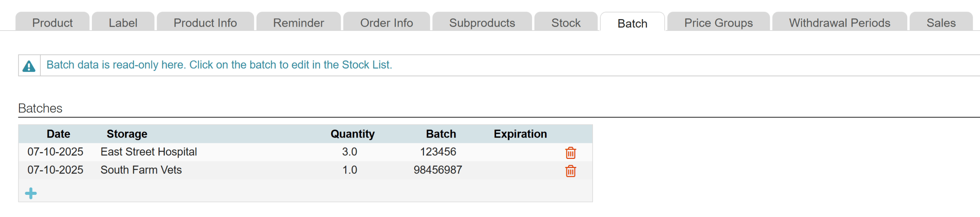Open batch 123456 in Stock List

[x=438, y=152]
